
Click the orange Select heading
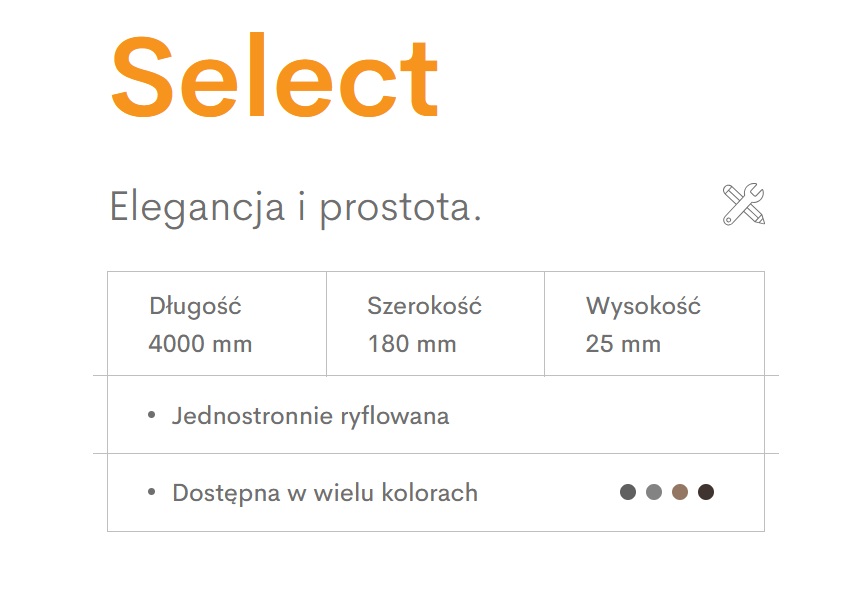coord(275,75)
